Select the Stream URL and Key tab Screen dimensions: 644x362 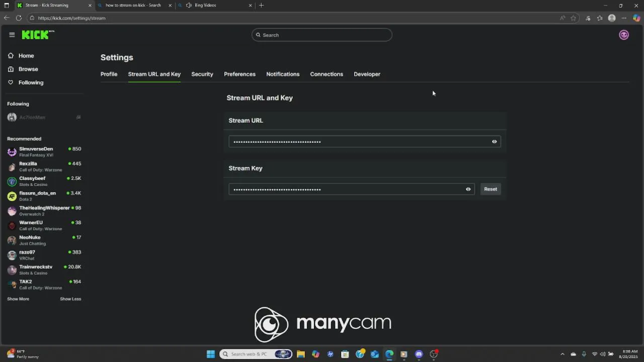coord(154,74)
